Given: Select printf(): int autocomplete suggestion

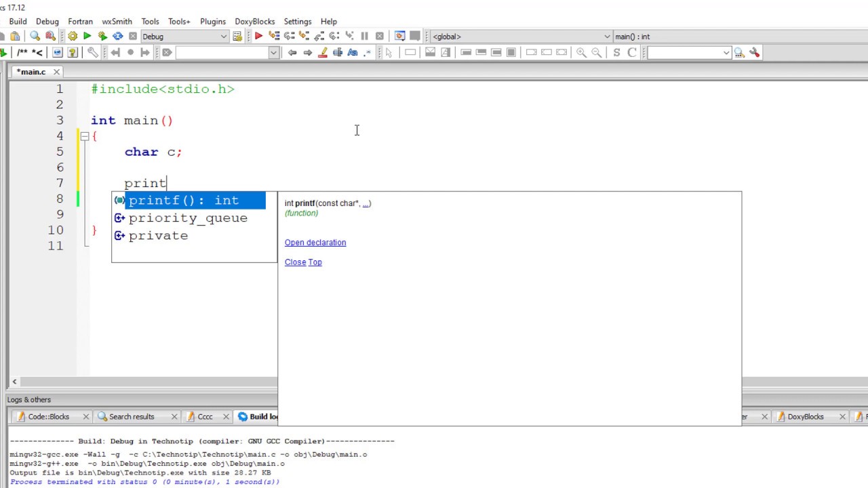Looking at the screenshot, I should [189, 201].
